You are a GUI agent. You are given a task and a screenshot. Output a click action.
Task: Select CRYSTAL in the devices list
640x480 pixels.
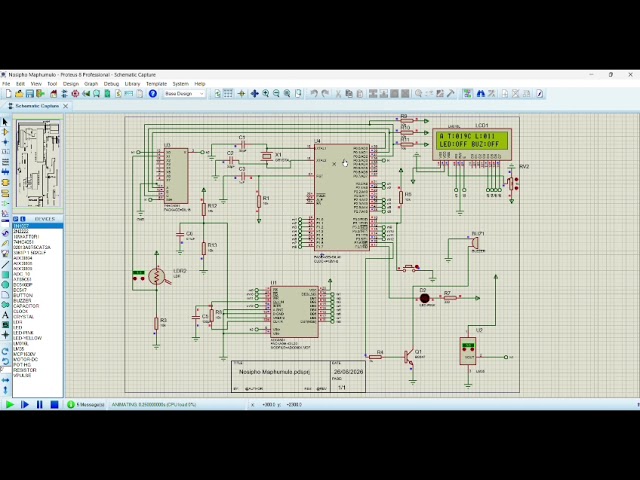point(24,317)
